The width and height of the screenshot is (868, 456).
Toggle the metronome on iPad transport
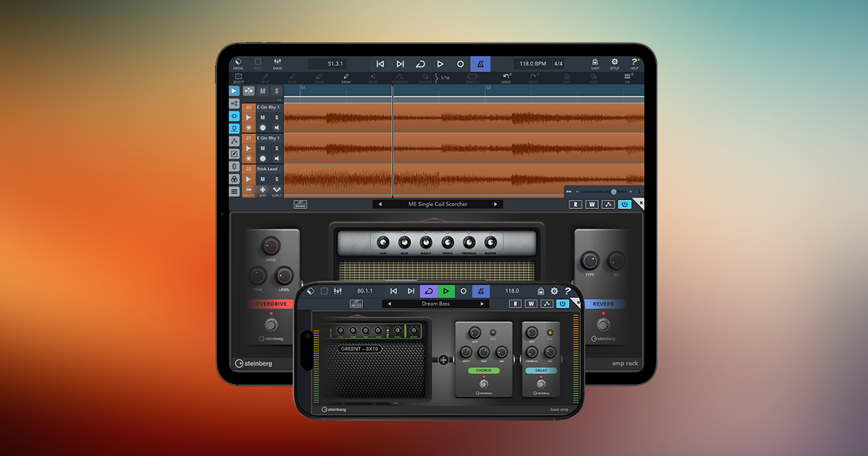click(x=480, y=64)
